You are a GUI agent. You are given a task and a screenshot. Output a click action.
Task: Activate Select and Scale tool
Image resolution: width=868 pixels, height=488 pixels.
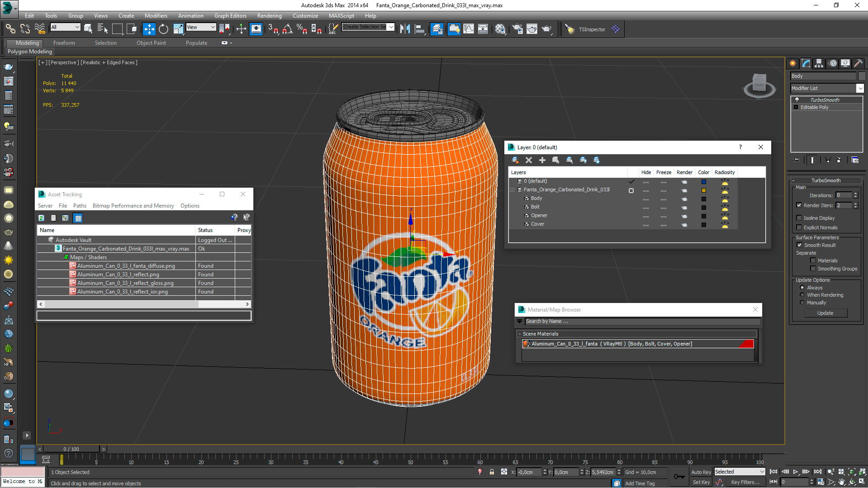tap(178, 29)
